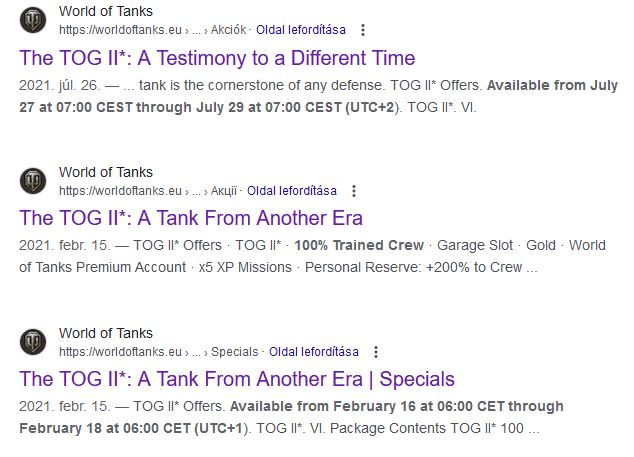
Task: Click World of Tanks favicon on first result
Action: [x=33, y=20]
